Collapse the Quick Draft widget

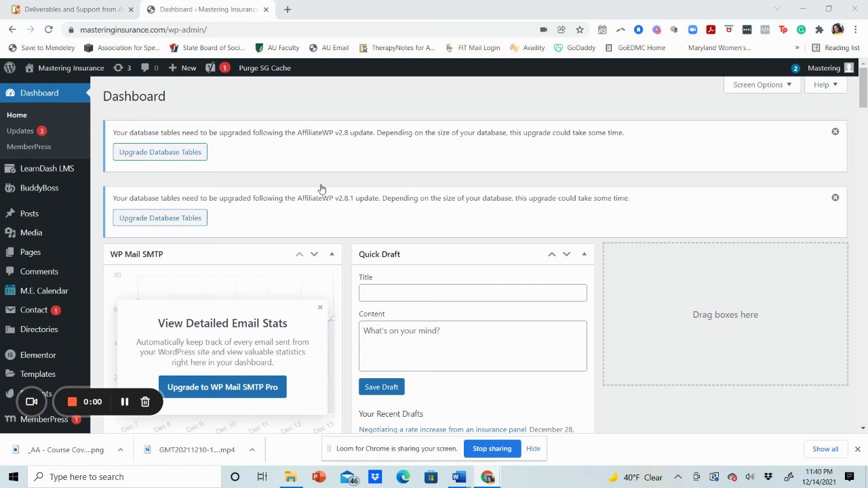tap(584, 254)
